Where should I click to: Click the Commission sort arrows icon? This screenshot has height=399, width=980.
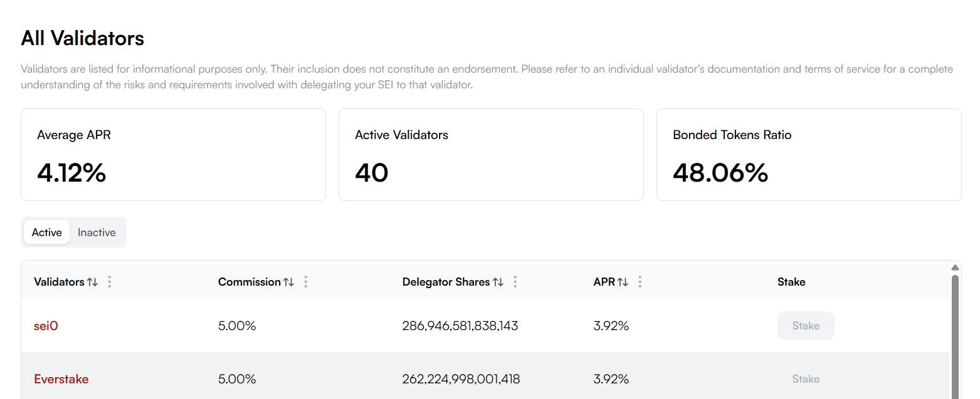pos(288,282)
